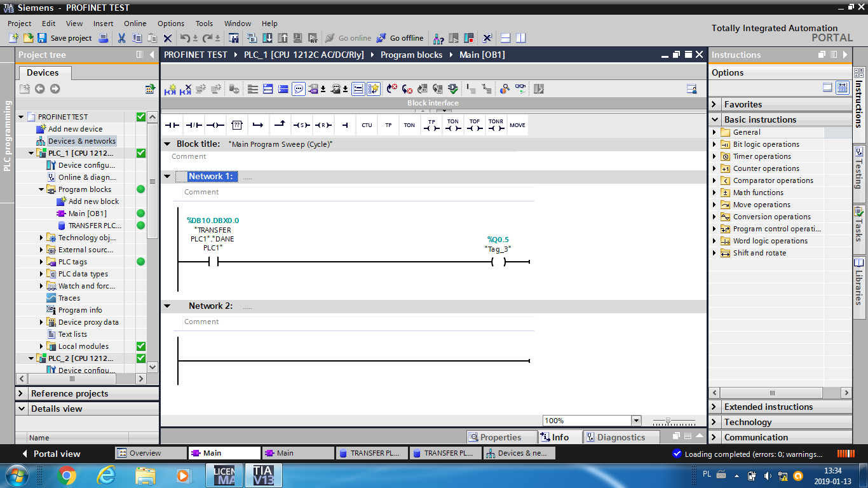Click the Open project toolbar icon
This screenshot has width=868, height=488.
[x=28, y=38]
